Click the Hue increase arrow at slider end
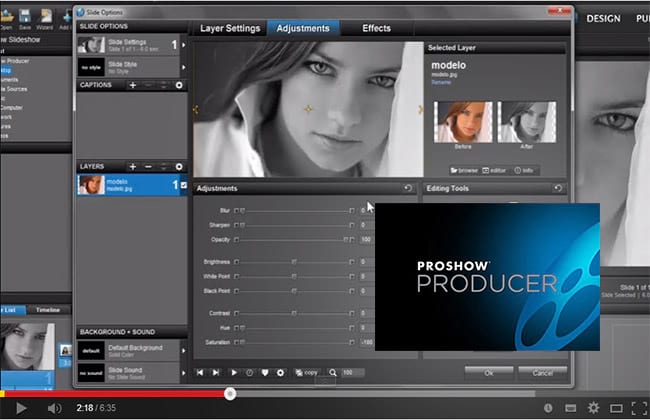The height and width of the screenshot is (420, 650). pyautogui.click(x=352, y=328)
